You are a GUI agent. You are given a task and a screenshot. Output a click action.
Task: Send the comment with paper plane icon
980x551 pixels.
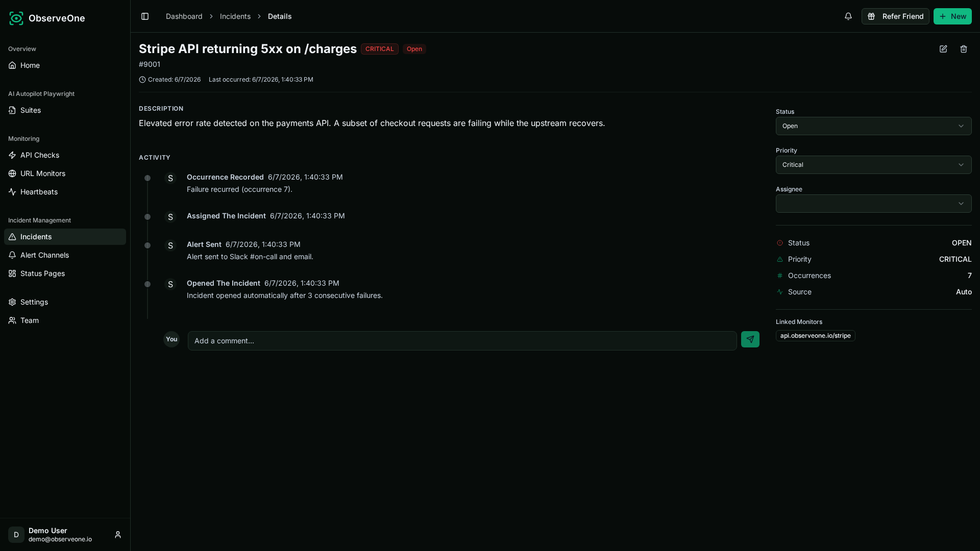pyautogui.click(x=750, y=339)
